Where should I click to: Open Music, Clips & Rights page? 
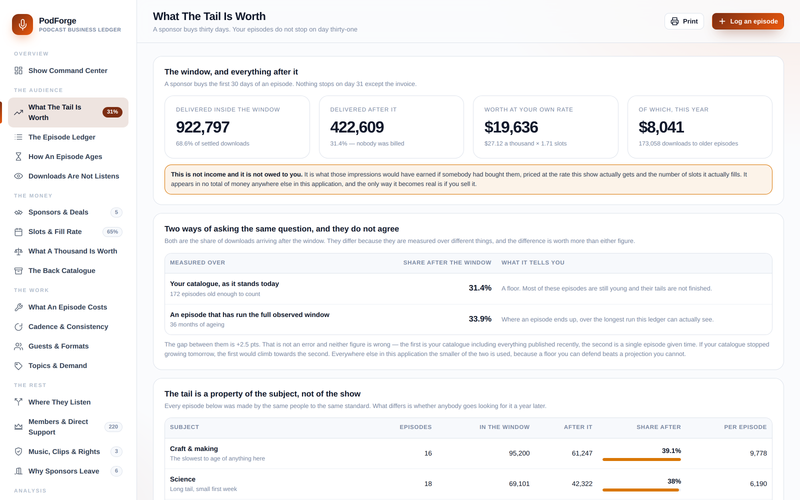click(68, 452)
